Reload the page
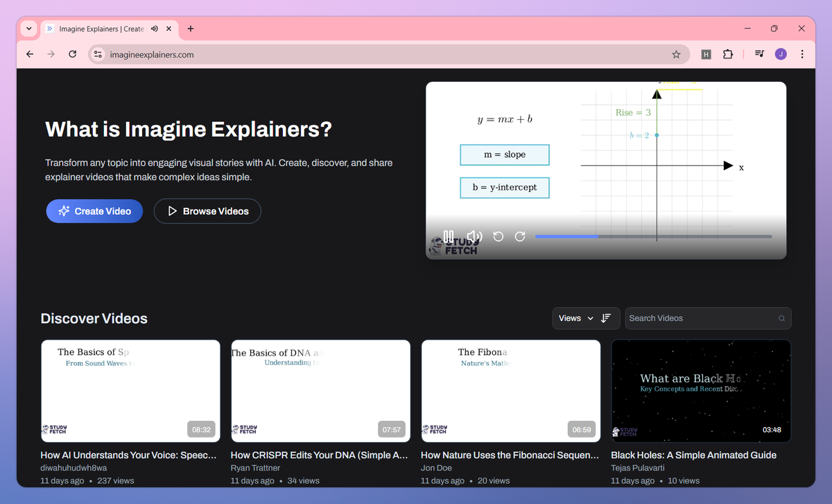The width and height of the screenshot is (832, 504). (72, 54)
